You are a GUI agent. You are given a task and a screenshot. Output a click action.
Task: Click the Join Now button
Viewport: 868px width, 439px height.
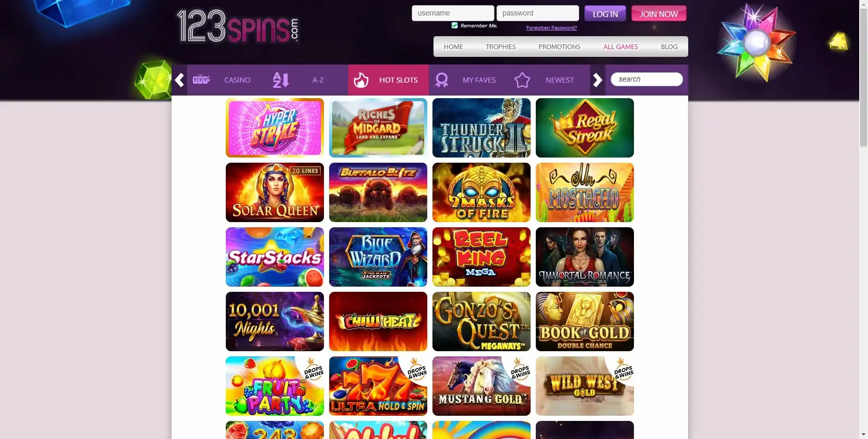point(659,14)
